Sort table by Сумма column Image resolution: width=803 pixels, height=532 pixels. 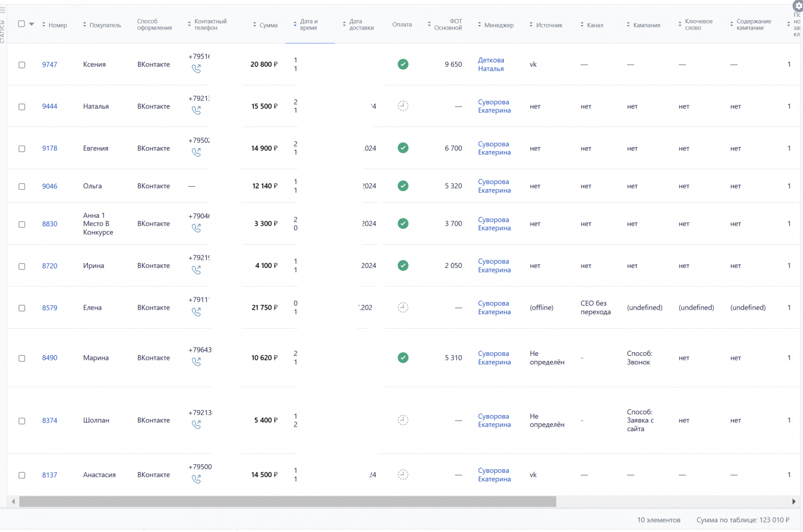[268, 25]
